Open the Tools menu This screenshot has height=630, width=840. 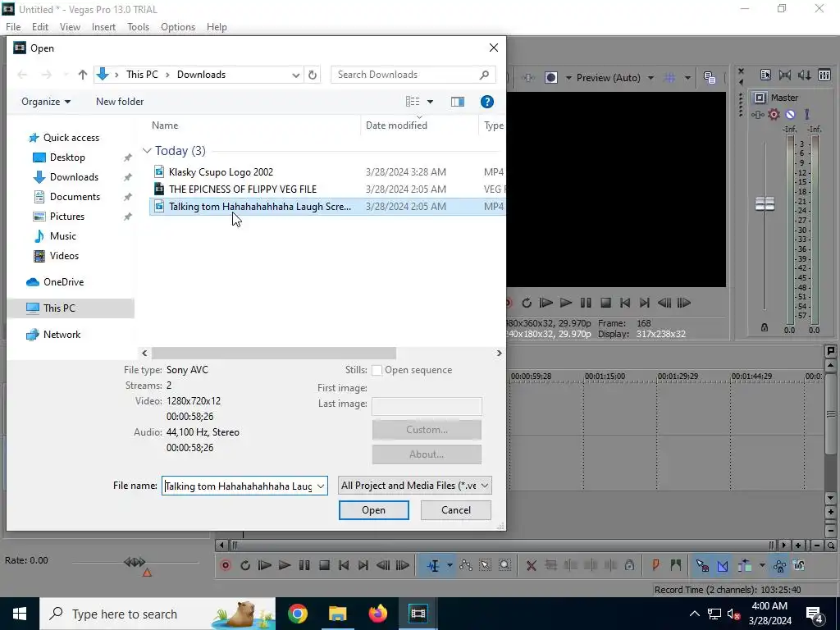tap(138, 27)
